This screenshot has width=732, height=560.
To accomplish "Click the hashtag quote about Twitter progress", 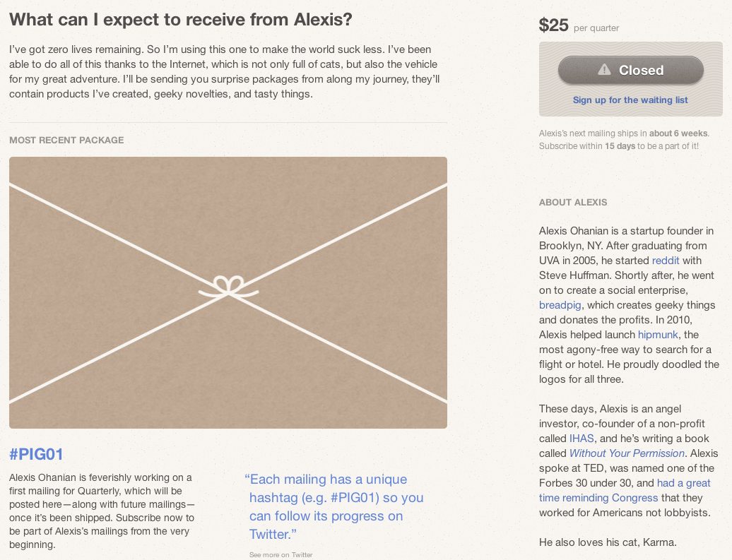I will [x=336, y=506].
